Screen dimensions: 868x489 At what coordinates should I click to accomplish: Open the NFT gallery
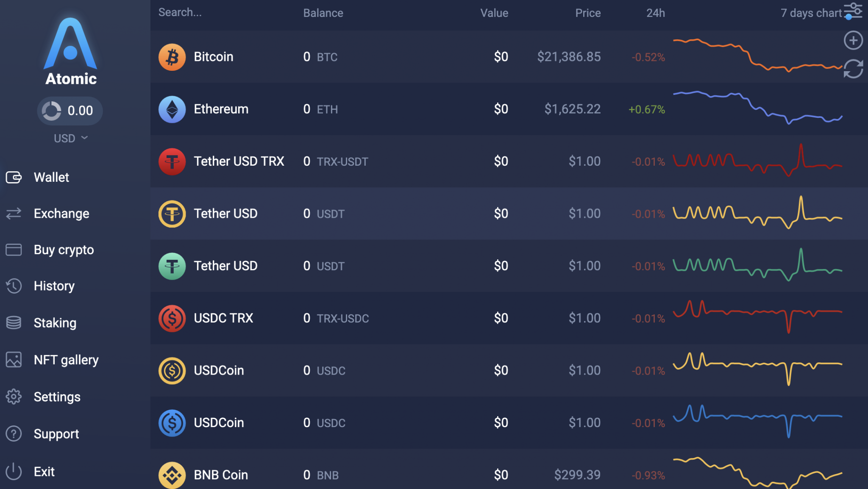65,359
